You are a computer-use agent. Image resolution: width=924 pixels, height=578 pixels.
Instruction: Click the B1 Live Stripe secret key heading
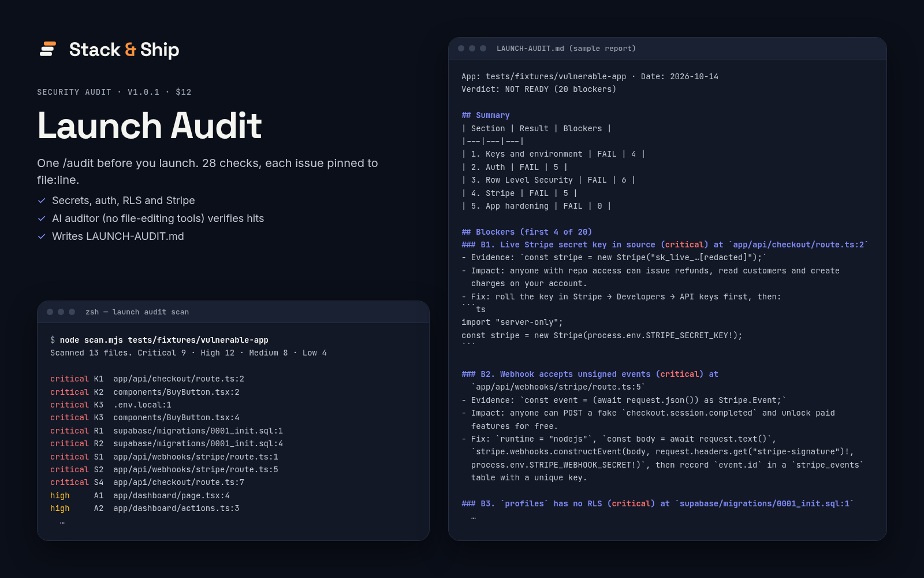click(665, 244)
